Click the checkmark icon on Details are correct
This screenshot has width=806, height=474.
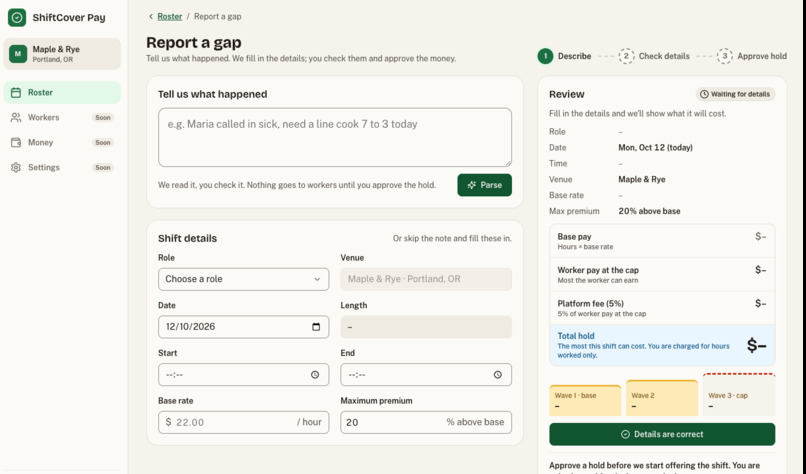pos(625,434)
